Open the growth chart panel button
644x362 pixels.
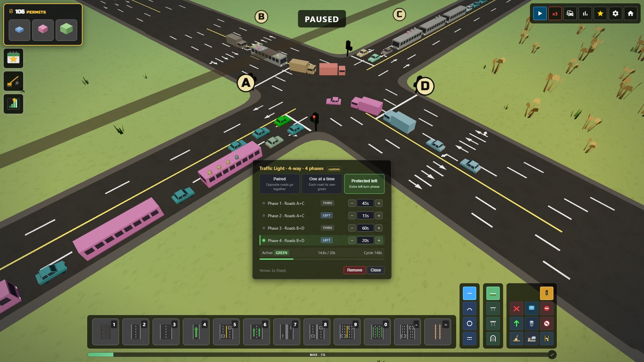[x=13, y=104]
